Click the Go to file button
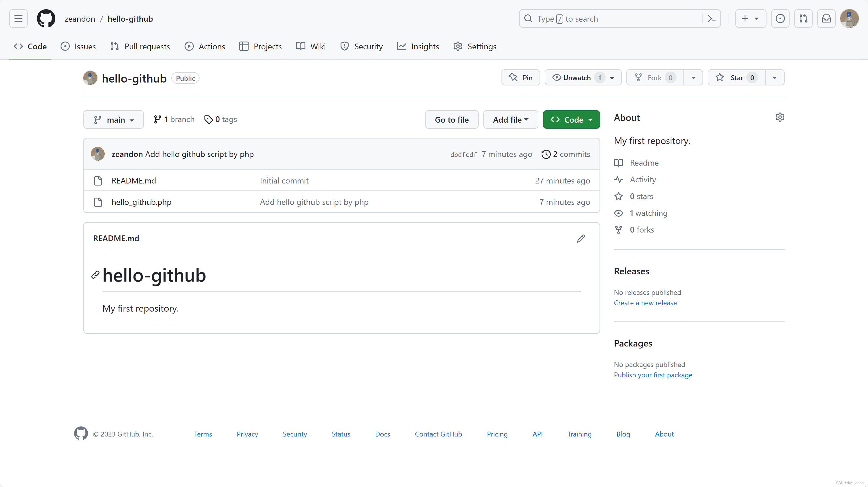Screen dimensions: 868x487 (452, 119)
